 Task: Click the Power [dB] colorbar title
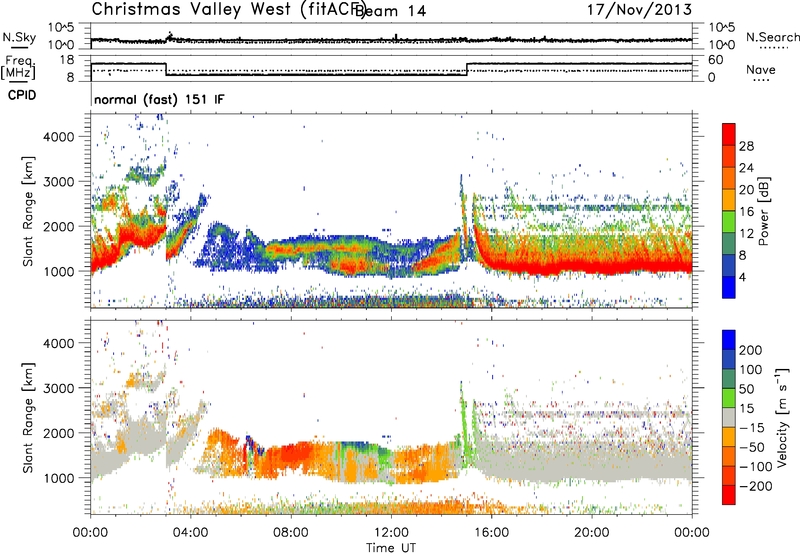click(x=764, y=211)
